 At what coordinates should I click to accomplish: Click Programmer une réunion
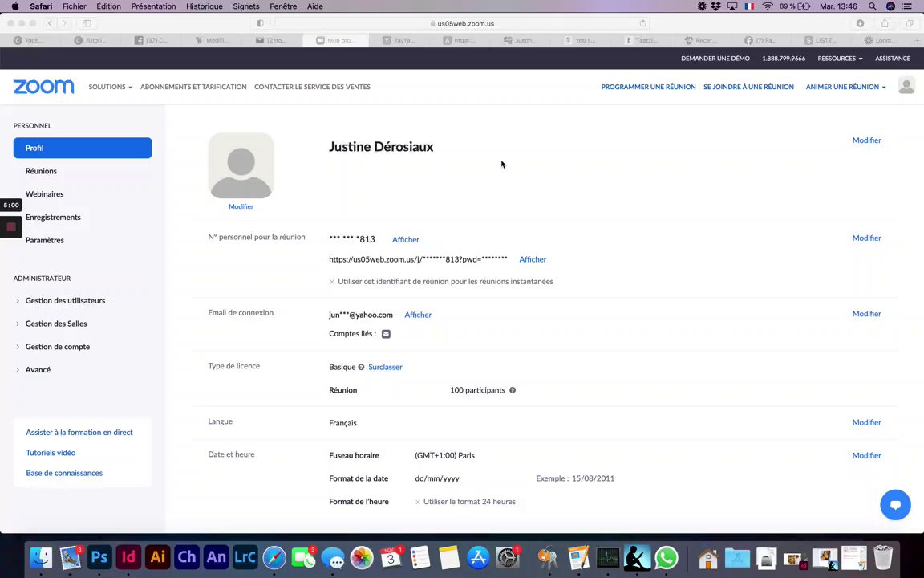click(648, 87)
